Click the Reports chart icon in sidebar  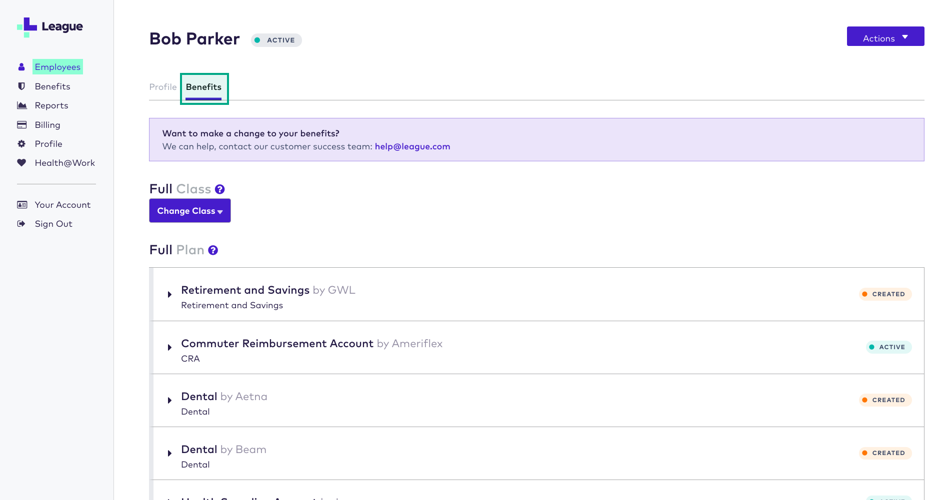(x=22, y=105)
